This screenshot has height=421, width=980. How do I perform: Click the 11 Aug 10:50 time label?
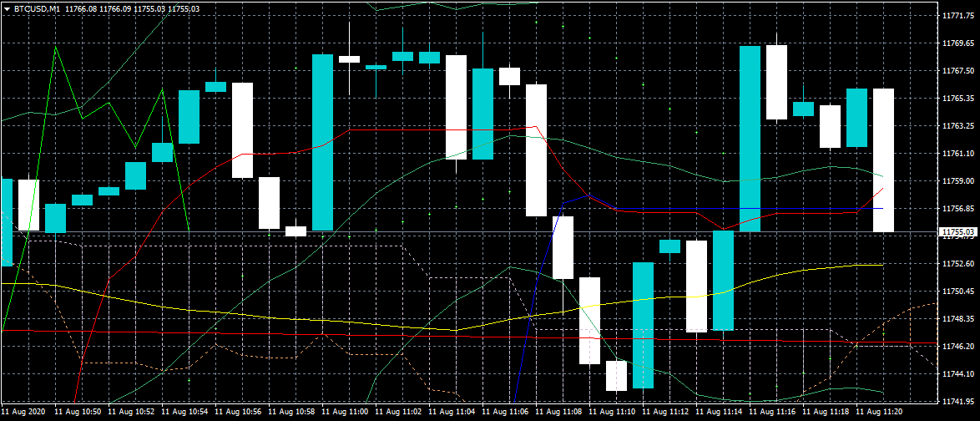pyautogui.click(x=78, y=413)
